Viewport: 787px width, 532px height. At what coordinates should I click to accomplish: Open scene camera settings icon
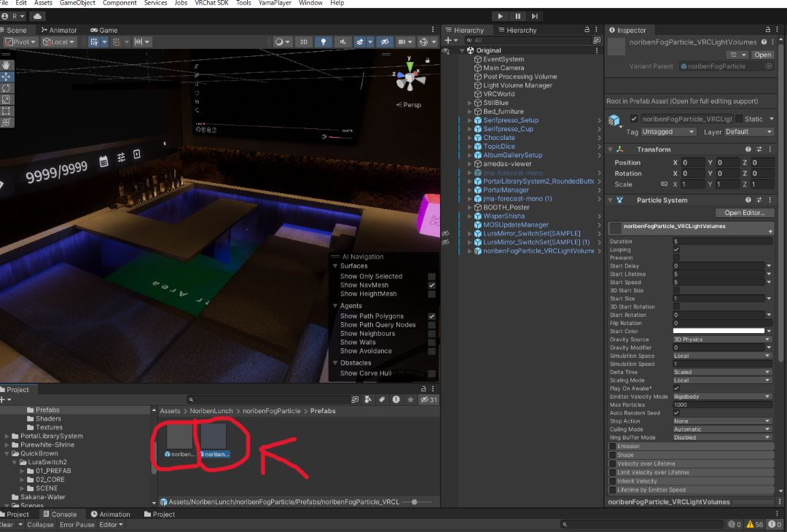tap(402, 42)
